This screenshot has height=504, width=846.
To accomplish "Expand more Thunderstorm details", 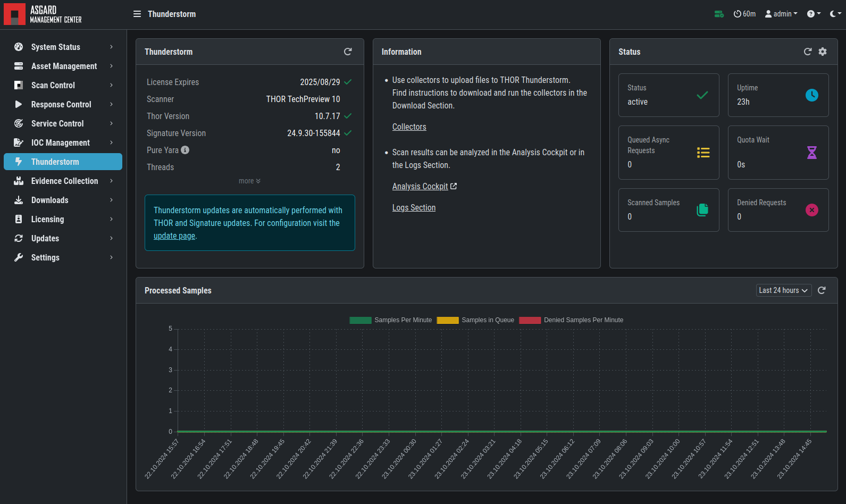I will 249,181.
